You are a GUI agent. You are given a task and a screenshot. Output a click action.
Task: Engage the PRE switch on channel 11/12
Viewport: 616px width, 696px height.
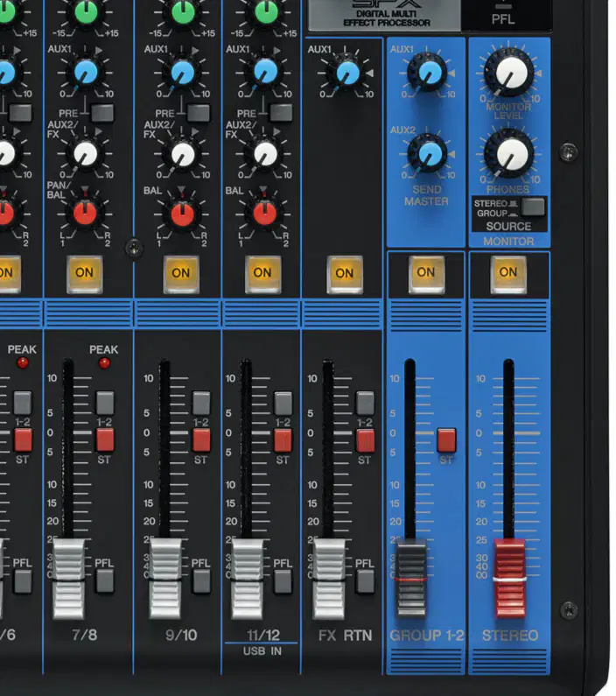click(281, 113)
